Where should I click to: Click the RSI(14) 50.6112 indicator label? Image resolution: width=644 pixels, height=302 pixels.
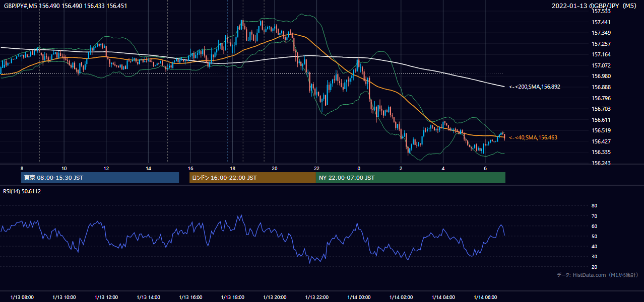tap(22, 191)
